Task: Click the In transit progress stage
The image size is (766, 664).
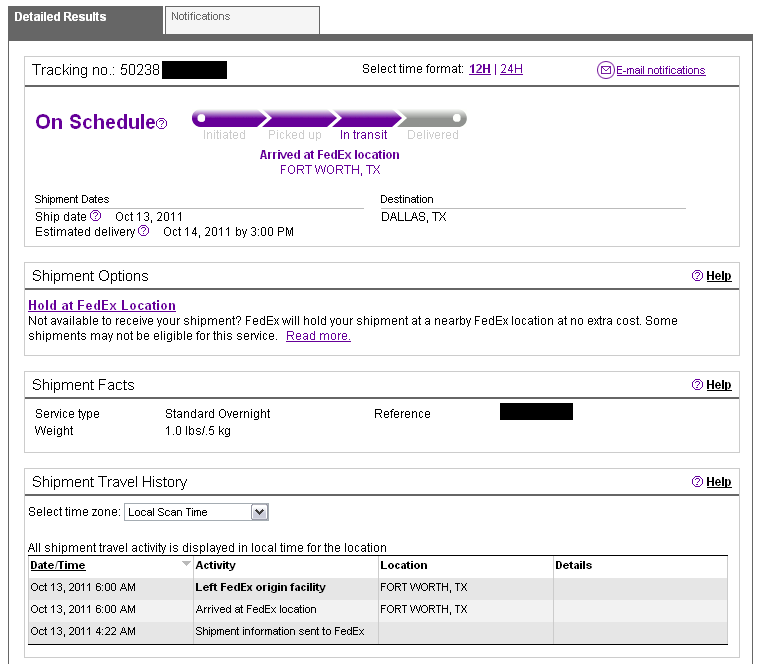Action: [x=363, y=135]
